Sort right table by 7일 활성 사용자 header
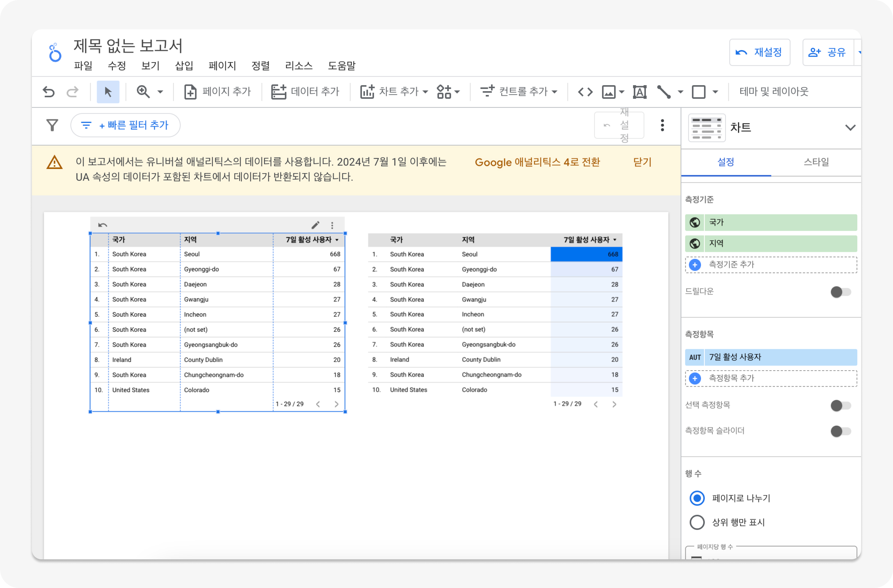 tap(590, 239)
